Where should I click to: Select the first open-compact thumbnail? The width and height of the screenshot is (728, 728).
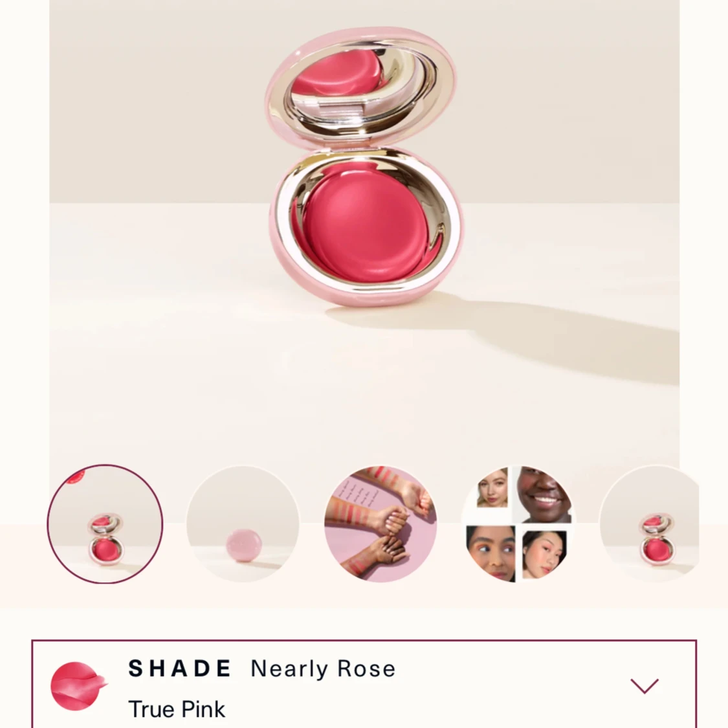coord(105,524)
